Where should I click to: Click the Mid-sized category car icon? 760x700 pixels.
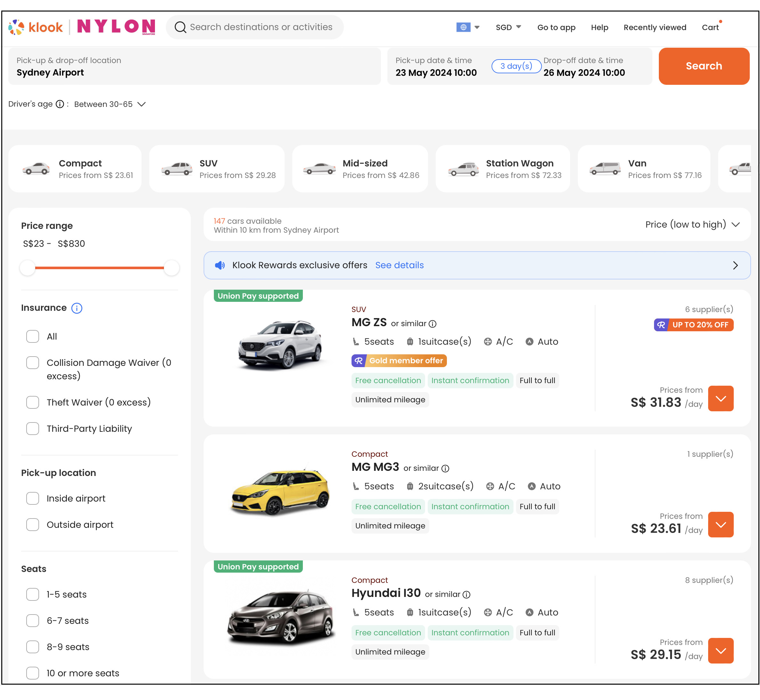click(x=319, y=169)
